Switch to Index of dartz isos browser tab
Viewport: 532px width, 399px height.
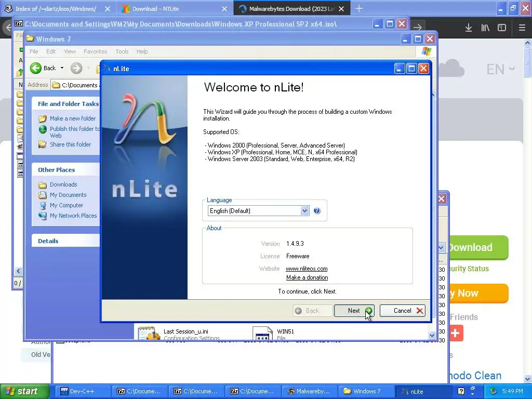point(56,9)
